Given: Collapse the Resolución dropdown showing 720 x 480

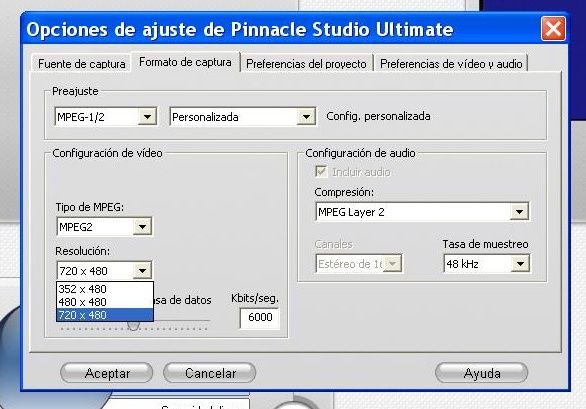Looking at the screenshot, I should pyautogui.click(x=104, y=270).
